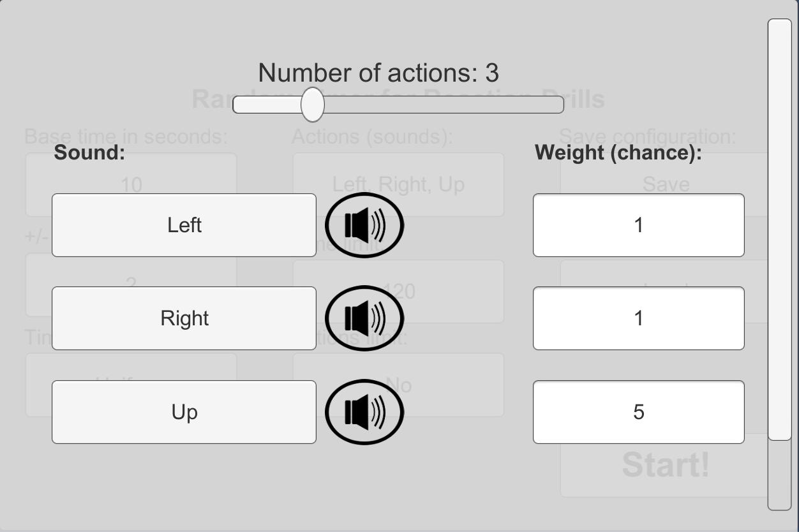Click the "Weight (chance):" column header

[618, 152]
